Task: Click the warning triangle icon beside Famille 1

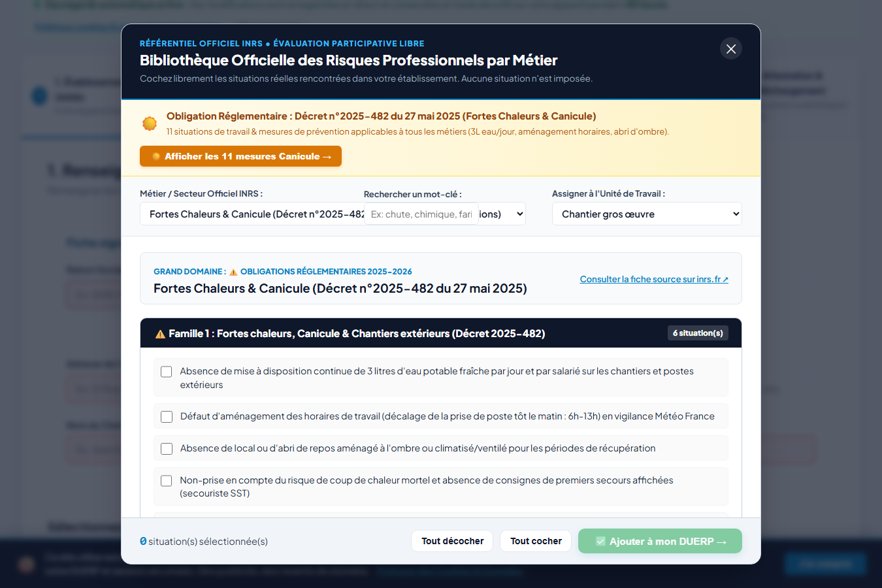Action: point(160,334)
